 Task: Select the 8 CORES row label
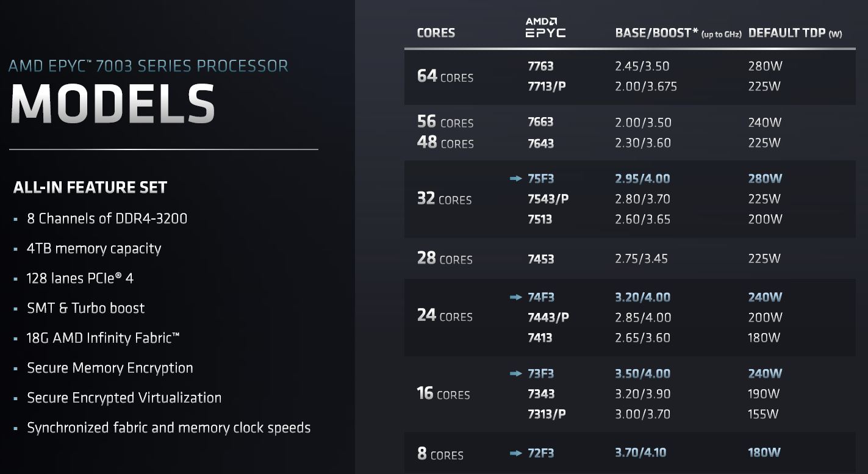440,454
